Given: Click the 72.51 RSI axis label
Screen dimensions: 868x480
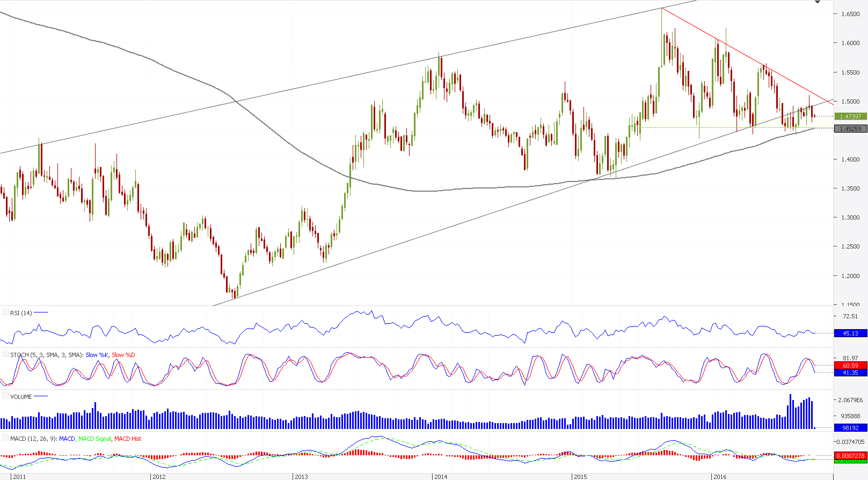Looking at the screenshot, I should (x=850, y=316).
